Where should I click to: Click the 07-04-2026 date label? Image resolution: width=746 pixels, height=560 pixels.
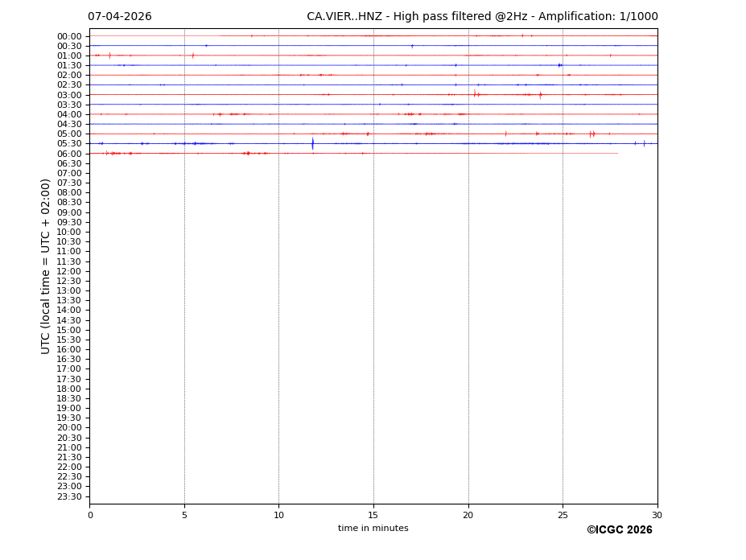click(119, 17)
